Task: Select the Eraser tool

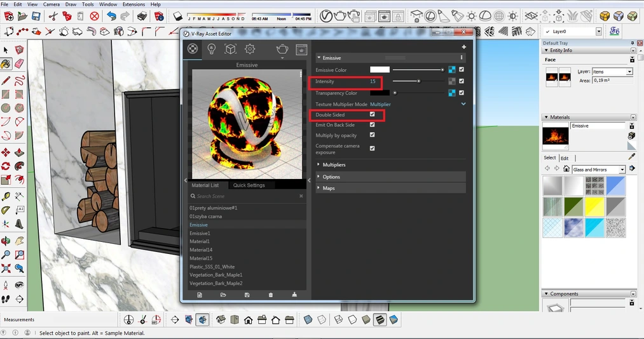Action: 19,64
